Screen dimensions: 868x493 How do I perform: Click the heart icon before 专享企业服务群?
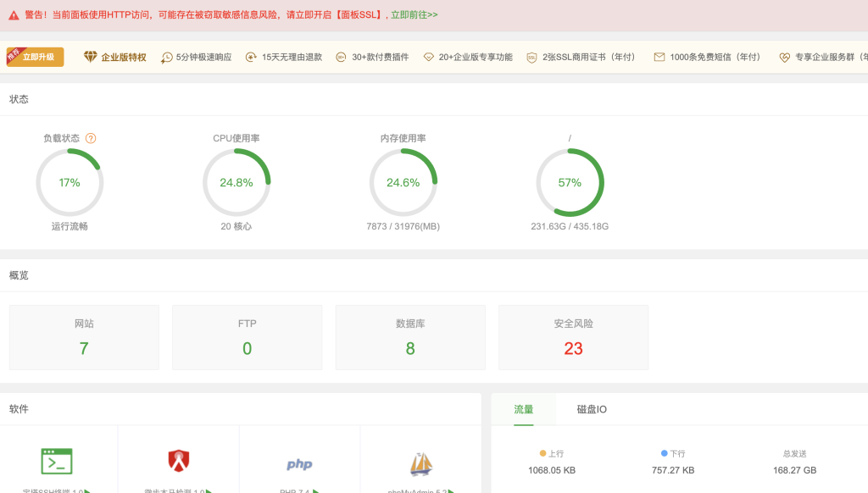784,58
